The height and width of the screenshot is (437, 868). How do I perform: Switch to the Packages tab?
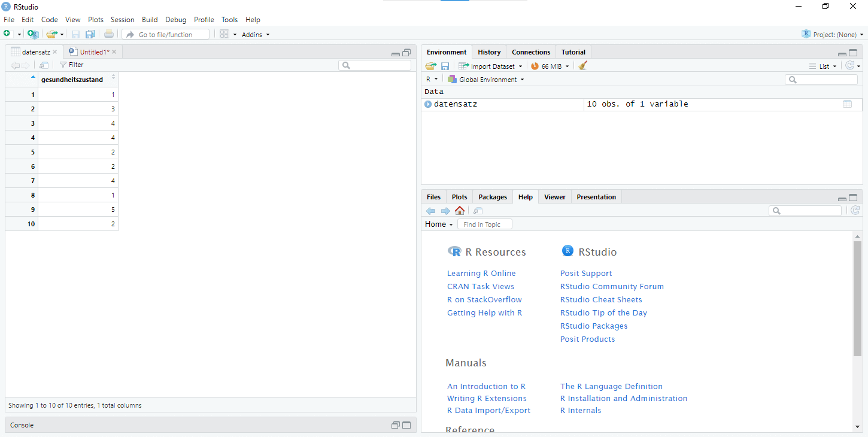[493, 197]
